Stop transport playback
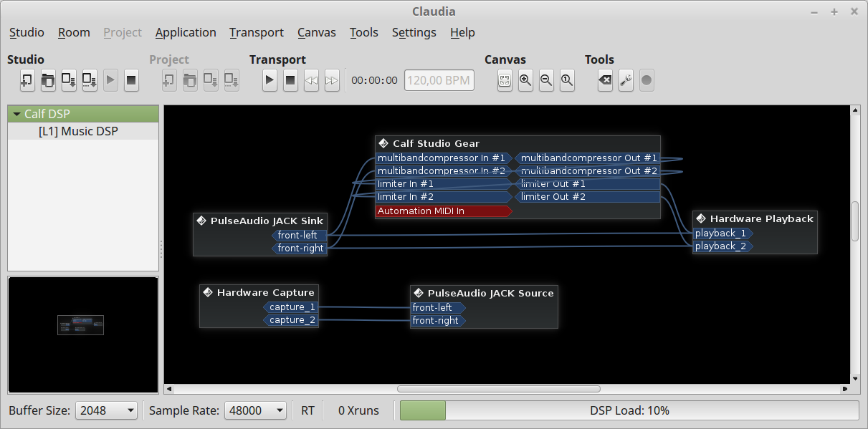This screenshot has height=429, width=868. pyautogui.click(x=290, y=80)
